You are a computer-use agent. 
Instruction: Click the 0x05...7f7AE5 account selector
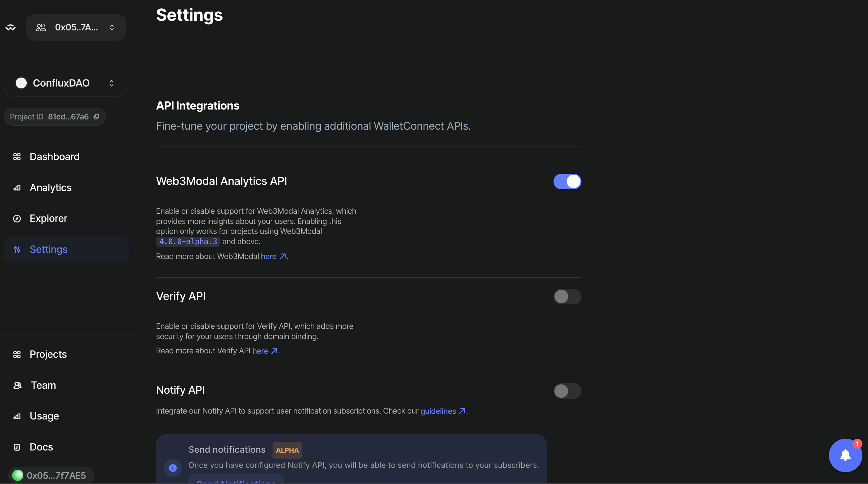[x=51, y=476]
